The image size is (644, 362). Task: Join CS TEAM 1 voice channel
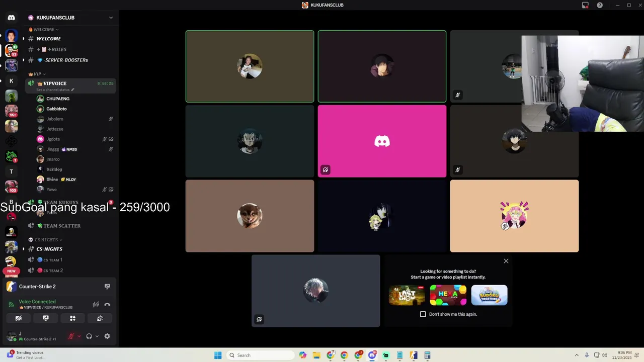tap(70, 260)
